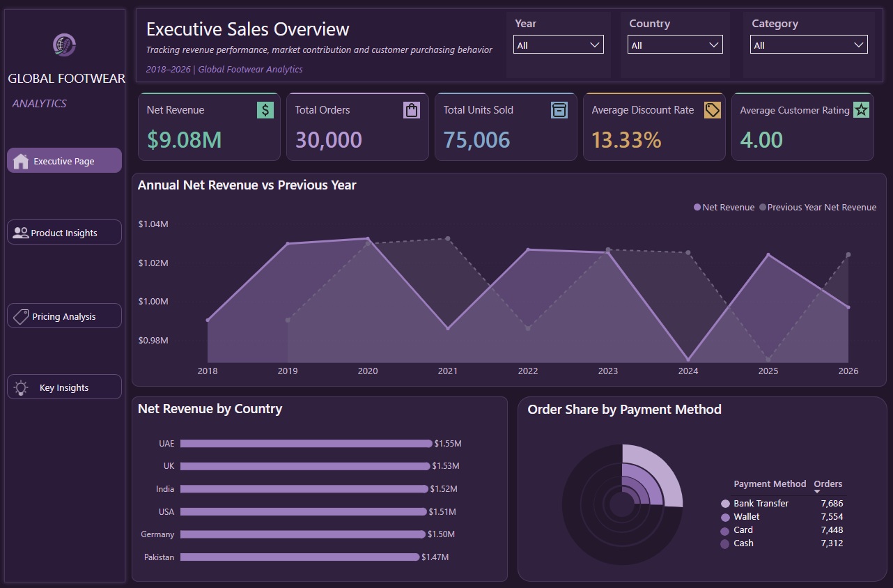This screenshot has width=893, height=588.
Task: Open the Executive Page navigation button
Action: point(64,160)
